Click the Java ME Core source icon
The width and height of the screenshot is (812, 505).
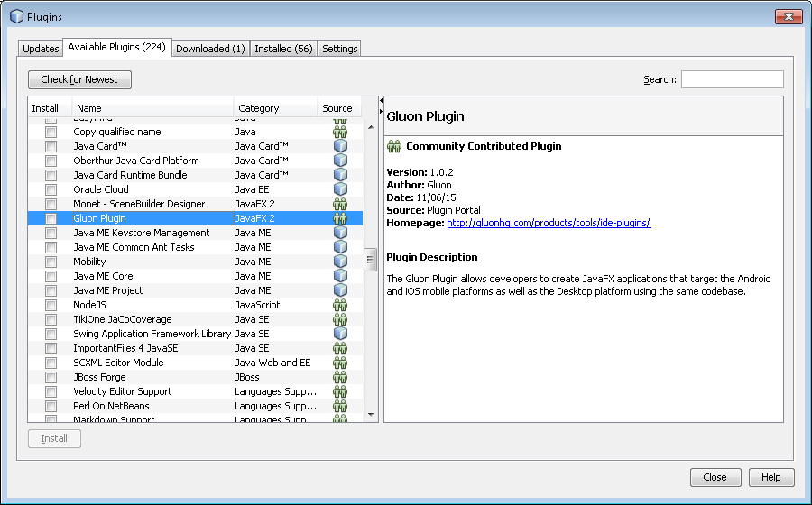(340, 276)
